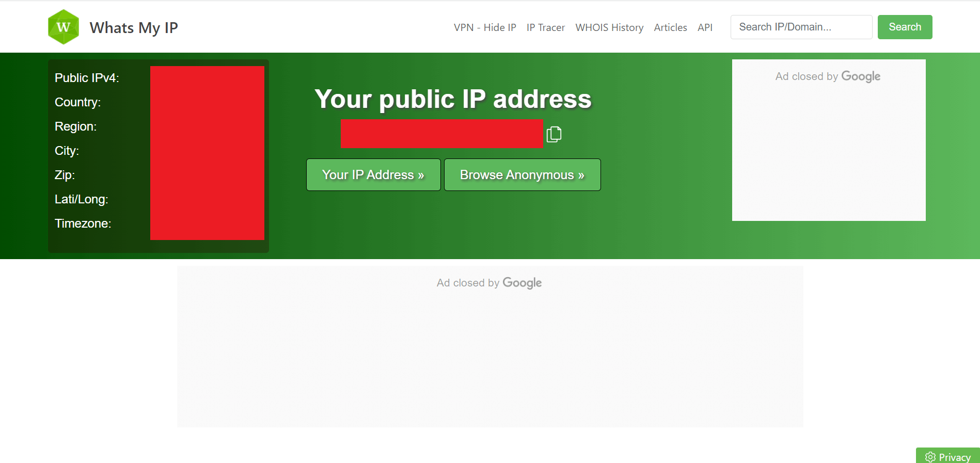Click Your IP Address button

click(373, 174)
